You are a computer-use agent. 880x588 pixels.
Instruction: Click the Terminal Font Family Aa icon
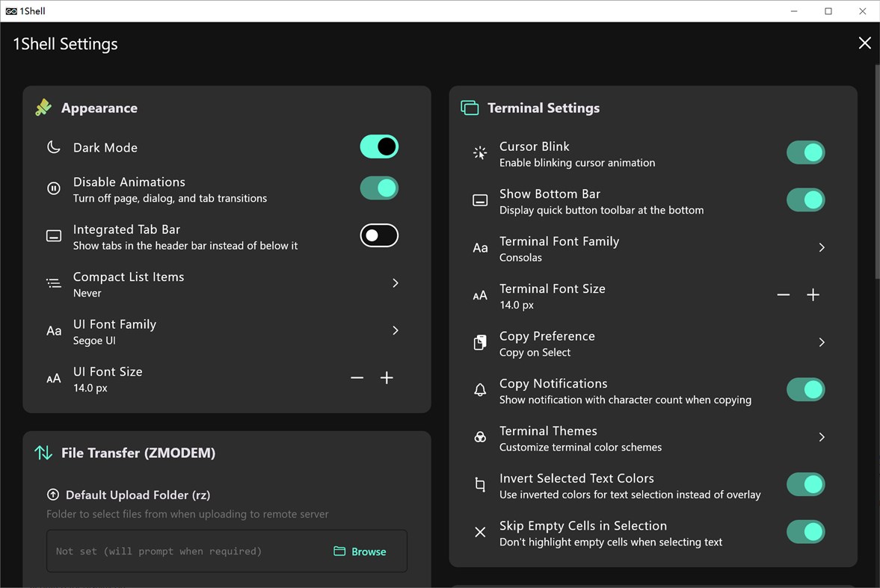tap(480, 247)
